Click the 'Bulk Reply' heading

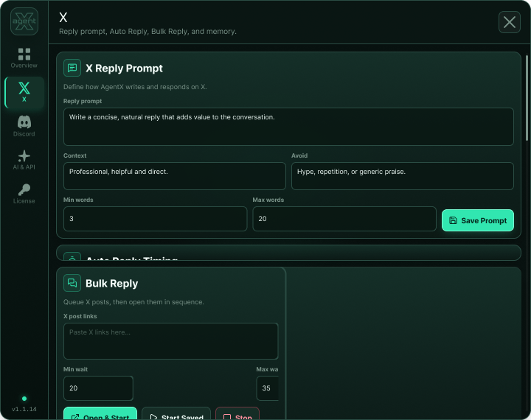pos(112,283)
